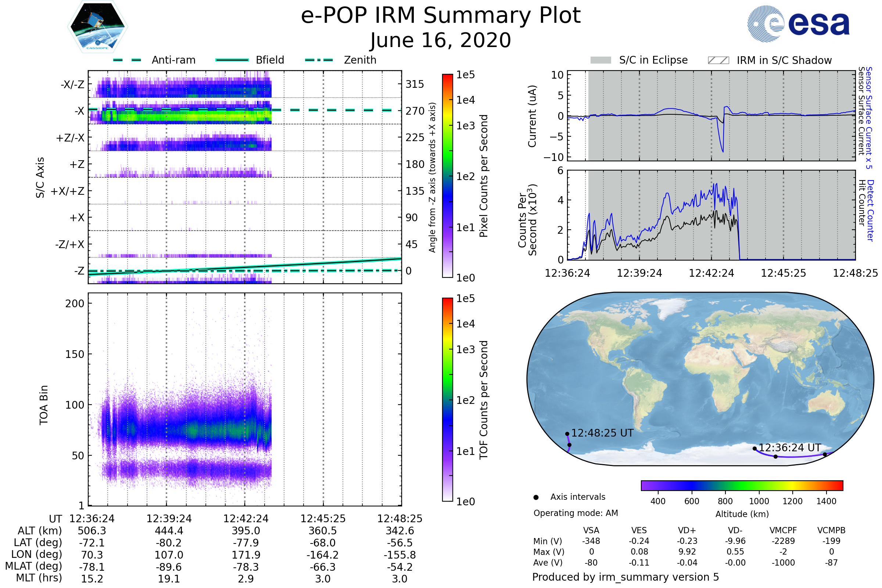Click the 12:36:24 UT map track label

(790, 448)
